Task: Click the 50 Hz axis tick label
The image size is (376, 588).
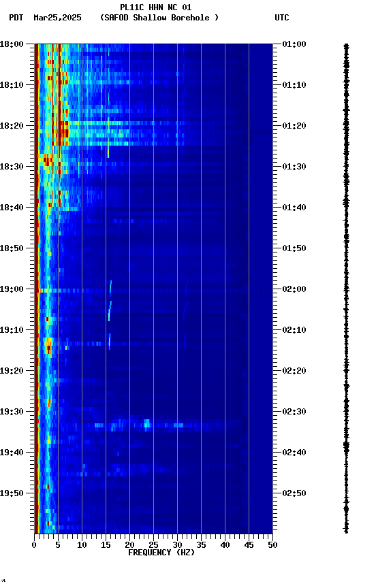Action: tap(272, 545)
